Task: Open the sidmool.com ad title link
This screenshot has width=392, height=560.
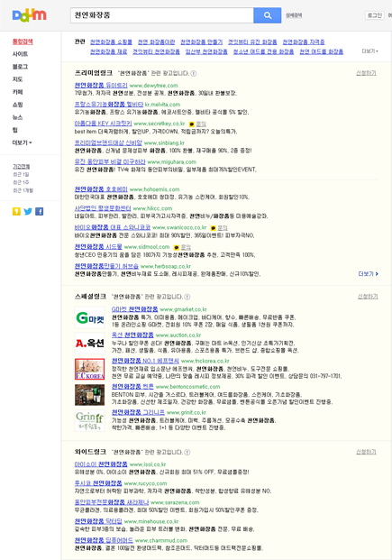Action: [98, 246]
